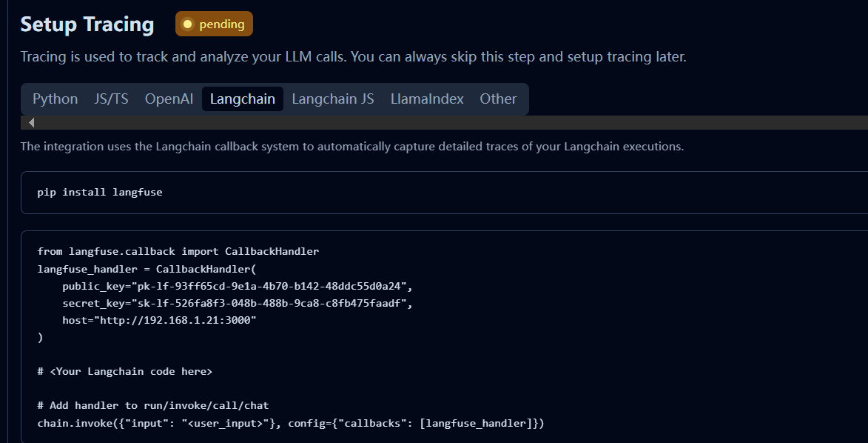Click the Setup Tracing heading
Viewport: 868px width, 443px height.
pos(87,24)
